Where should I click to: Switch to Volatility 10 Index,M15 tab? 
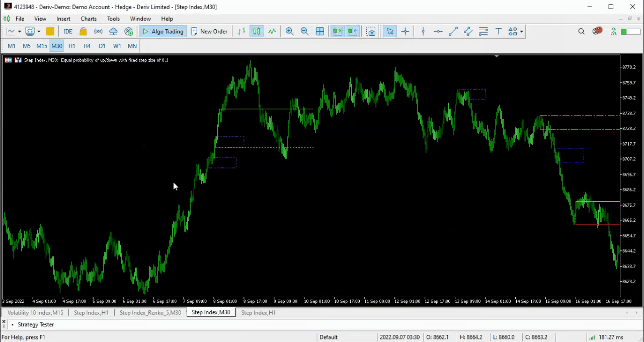(35, 312)
